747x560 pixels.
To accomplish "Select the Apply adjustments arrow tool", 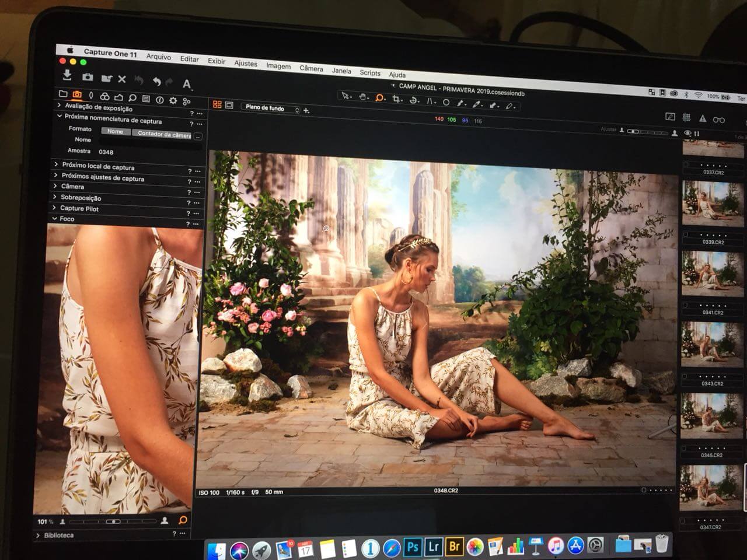I will point(494,106).
